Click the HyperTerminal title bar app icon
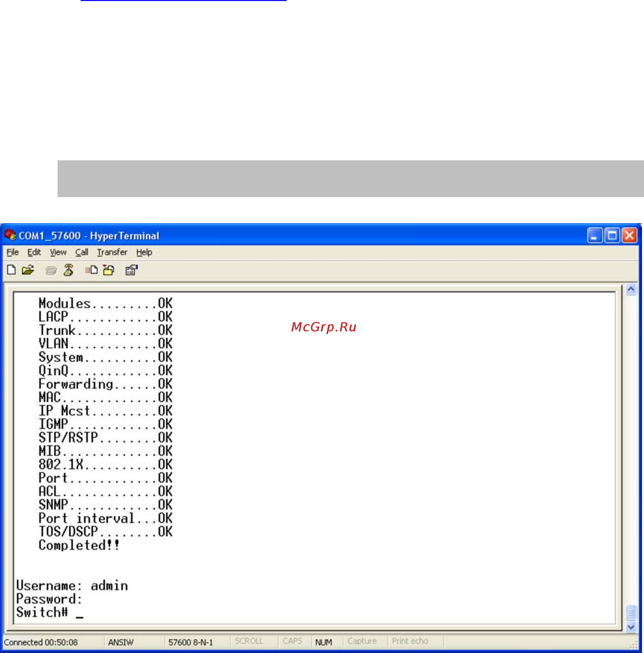This screenshot has width=644, height=653. point(10,235)
